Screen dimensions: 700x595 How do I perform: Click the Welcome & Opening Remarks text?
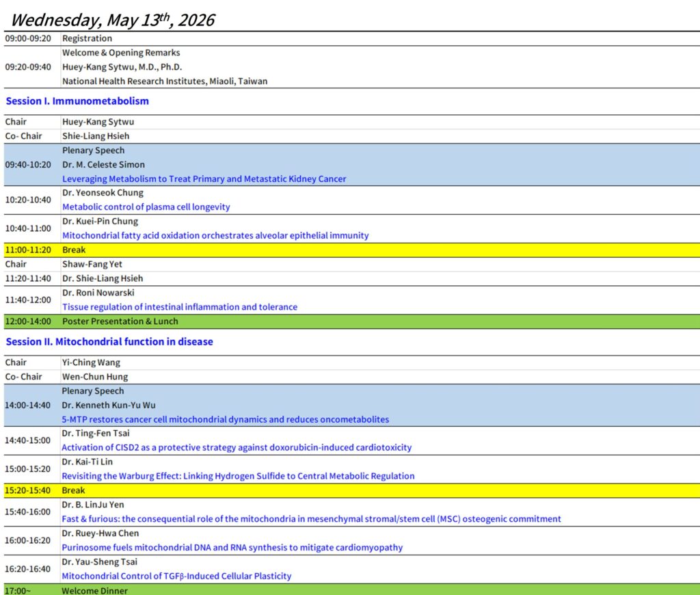pos(121,53)
